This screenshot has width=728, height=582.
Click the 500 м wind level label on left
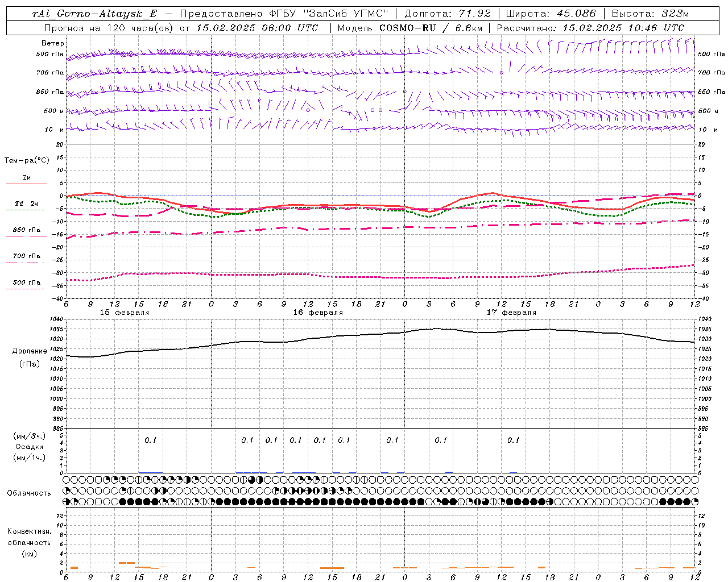coord(54,111)
